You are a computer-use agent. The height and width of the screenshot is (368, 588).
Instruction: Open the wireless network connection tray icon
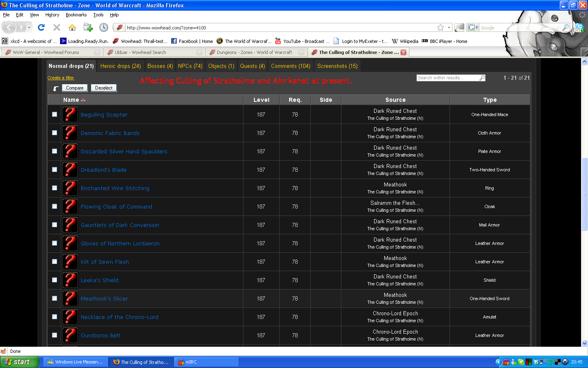click(543, 362)
